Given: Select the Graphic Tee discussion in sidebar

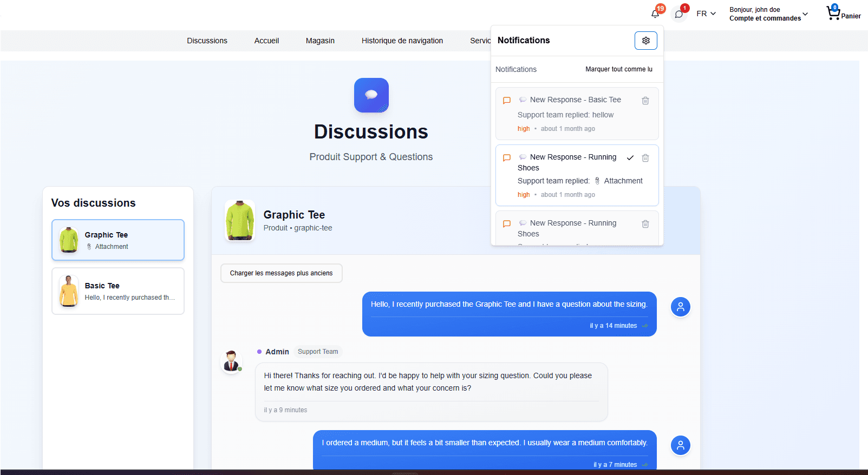Looking at the screenshot, I should [118, 240].
